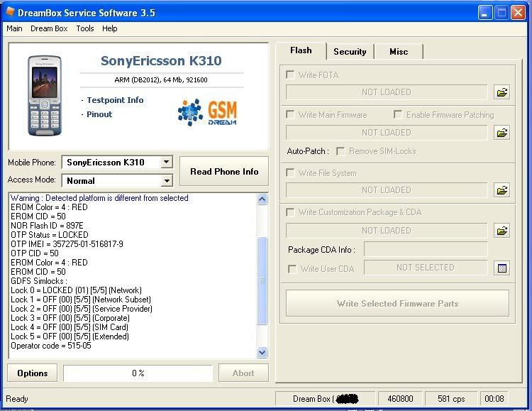The height and width of the screenshot is (411, 532).
Task: Toggle Write Main Firmware checkbox
Action: click(x=290, y=115)
